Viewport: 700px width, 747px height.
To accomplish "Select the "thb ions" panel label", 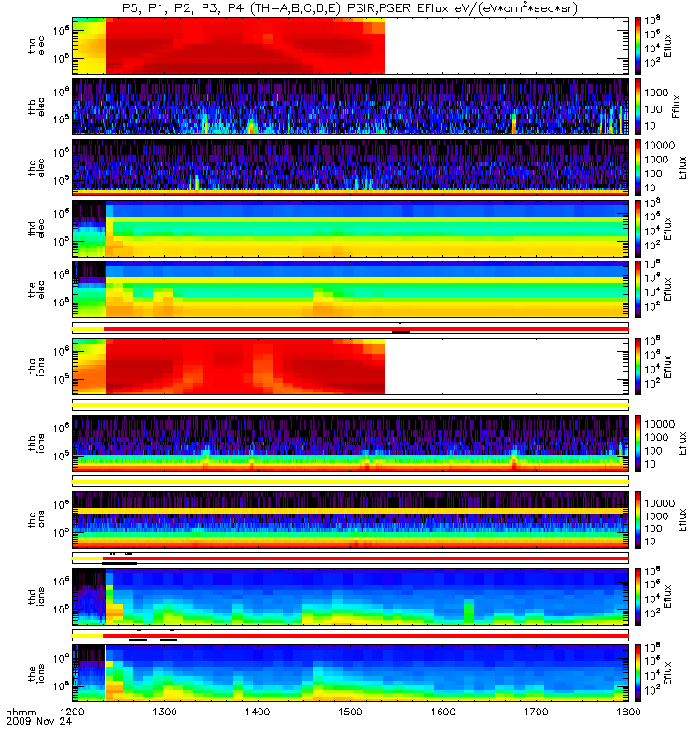I will coord(36,443).
